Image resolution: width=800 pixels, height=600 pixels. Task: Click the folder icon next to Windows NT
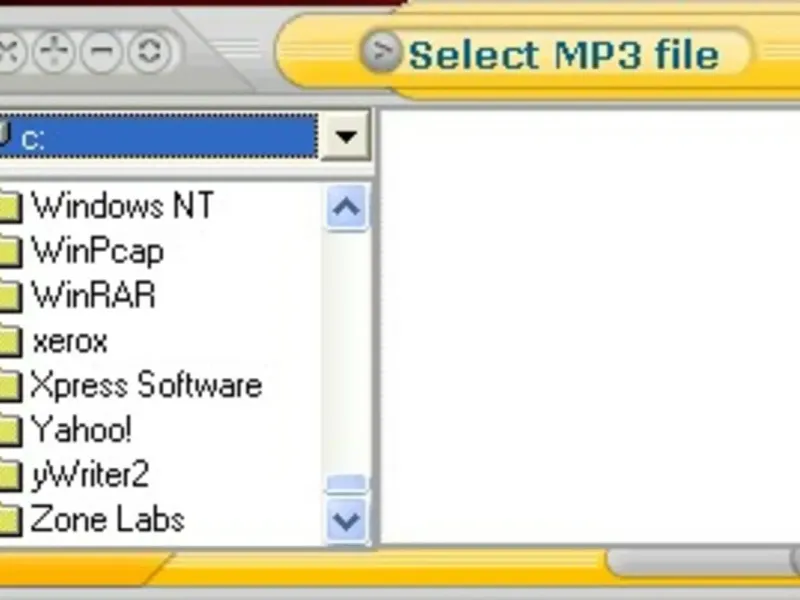(x=10, y=207)
